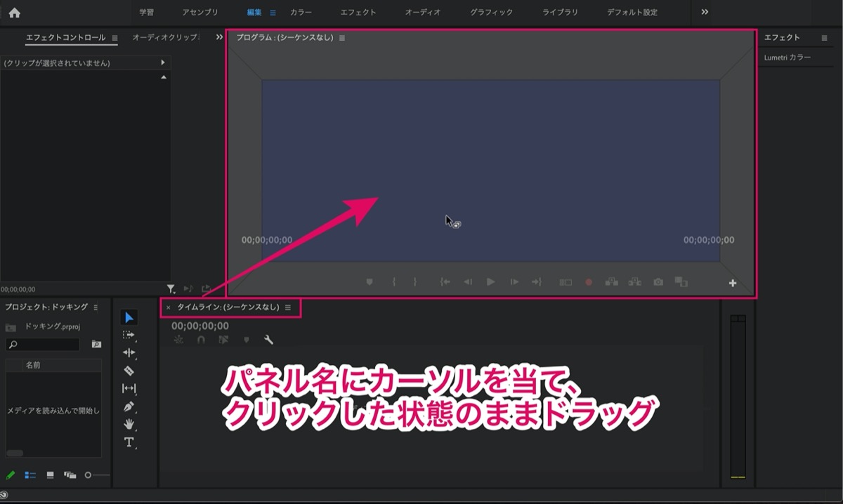Screen dimensions: 843x504
Task: Switch to the デフォルト設定 workspace
Action: click(x=632, y=13)
